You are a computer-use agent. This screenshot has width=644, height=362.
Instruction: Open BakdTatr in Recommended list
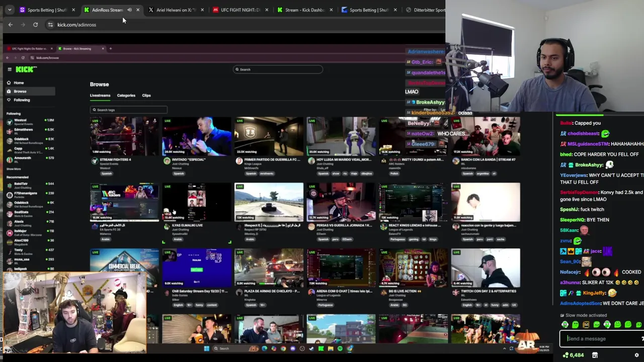29,185
